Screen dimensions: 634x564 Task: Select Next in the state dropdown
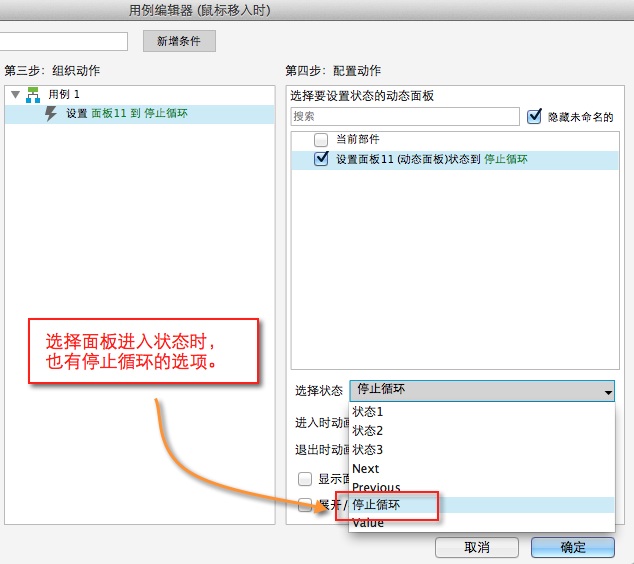click(x=366, y=469)
